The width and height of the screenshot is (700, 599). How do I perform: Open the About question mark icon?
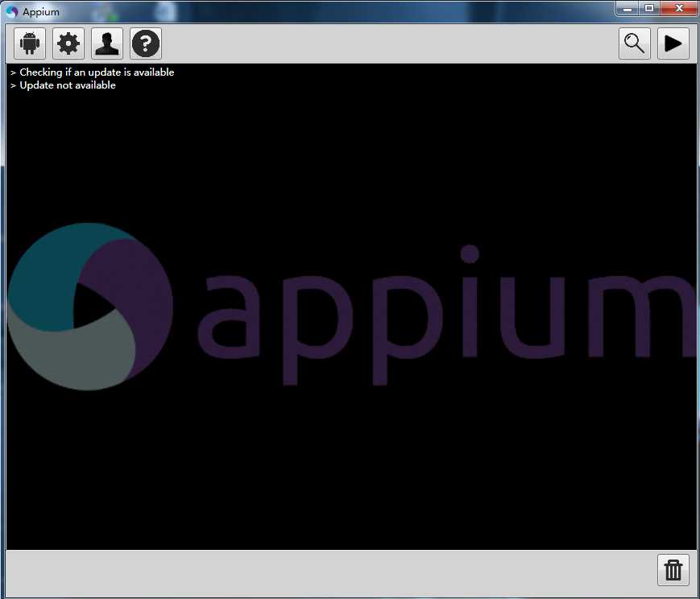tap(146, 43)
